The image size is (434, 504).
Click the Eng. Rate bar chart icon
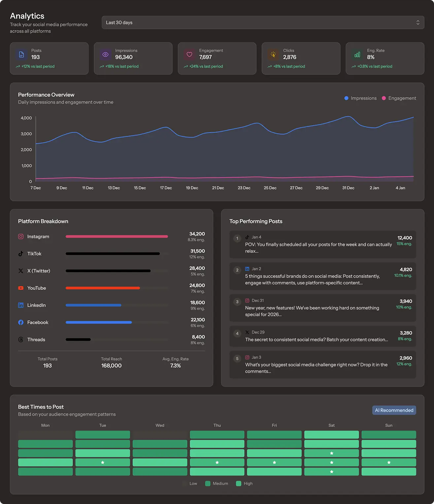click(357, 54)
